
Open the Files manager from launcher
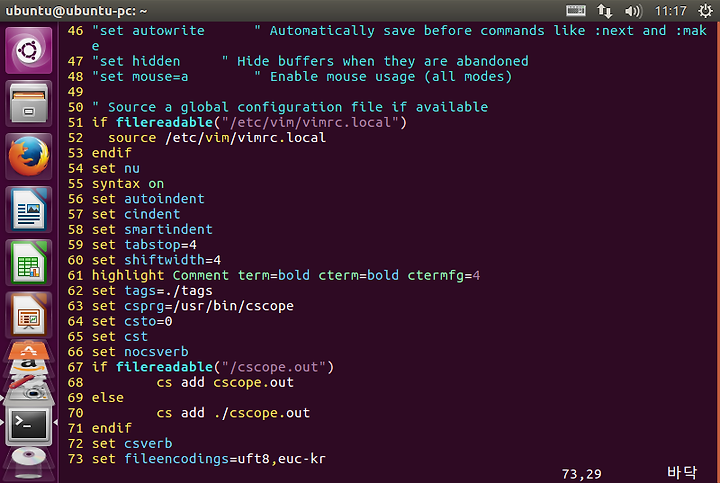(28, 103)
